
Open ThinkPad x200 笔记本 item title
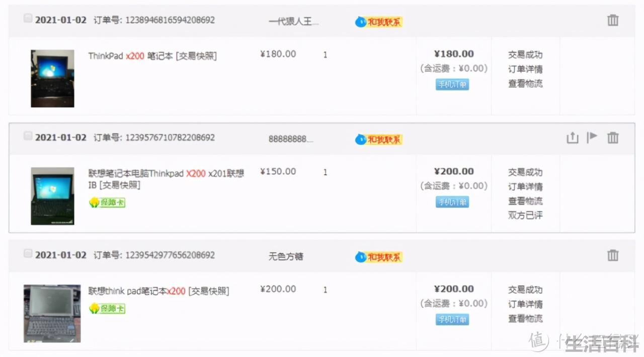130,56
